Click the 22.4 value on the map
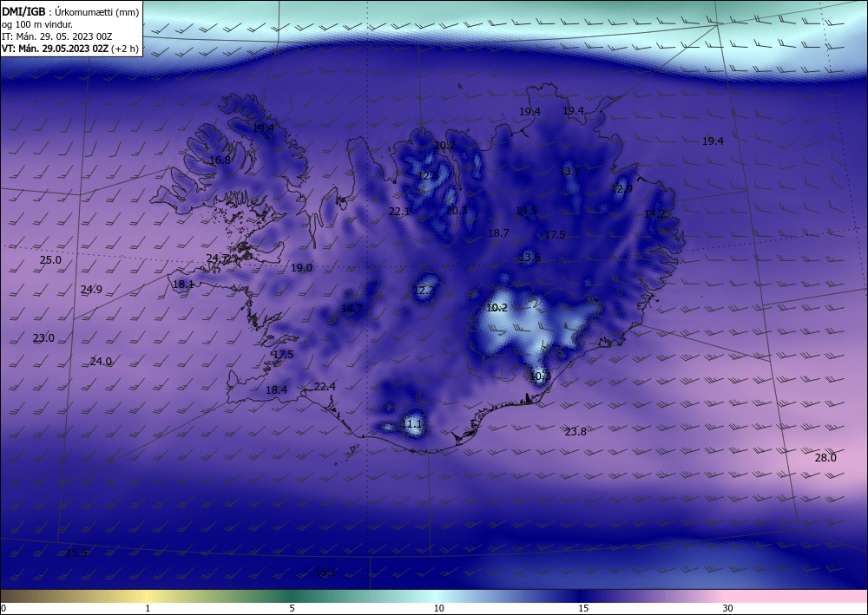The width and height of the screenshot is (868, 615). 325,387
